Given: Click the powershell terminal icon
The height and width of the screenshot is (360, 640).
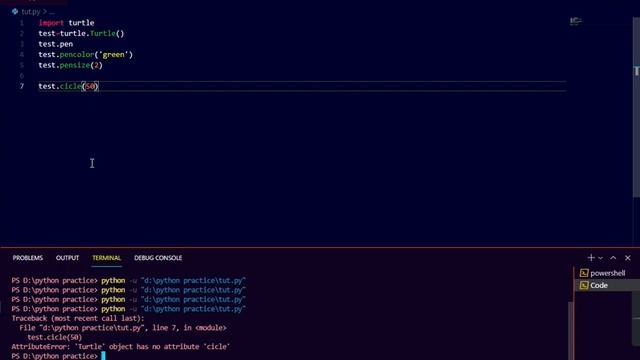Looking at the screenshot, I should (584, 273).
